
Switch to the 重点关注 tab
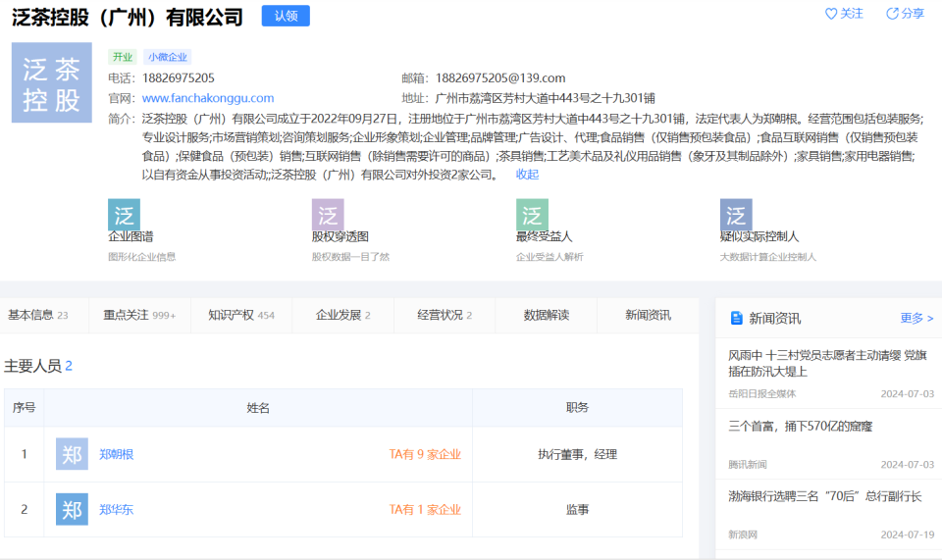(139, 315)
